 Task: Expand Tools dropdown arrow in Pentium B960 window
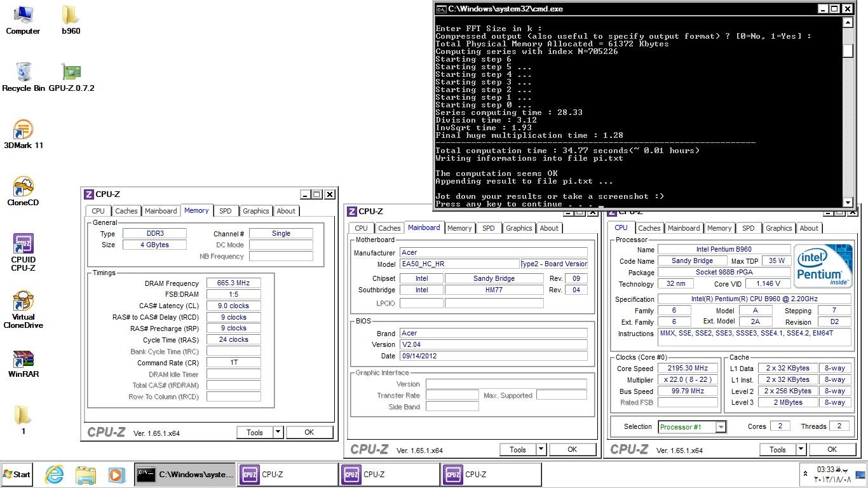[x=801, y=449]
